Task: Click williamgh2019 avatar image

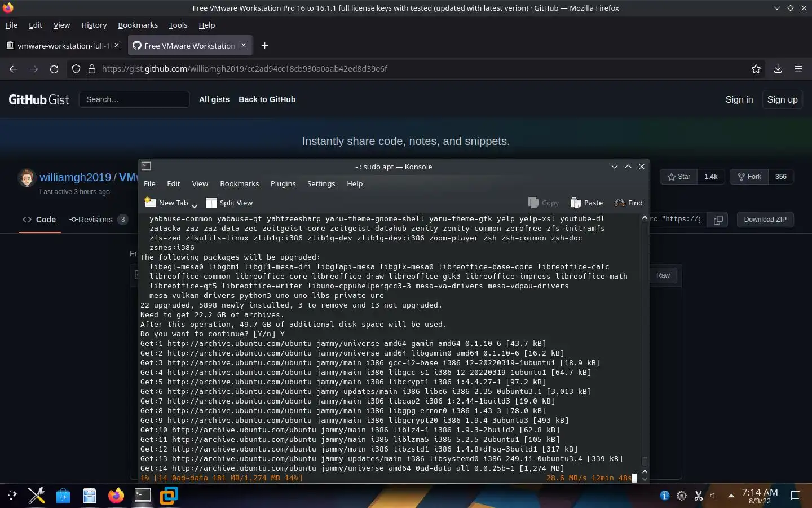Action: (27, 178)
